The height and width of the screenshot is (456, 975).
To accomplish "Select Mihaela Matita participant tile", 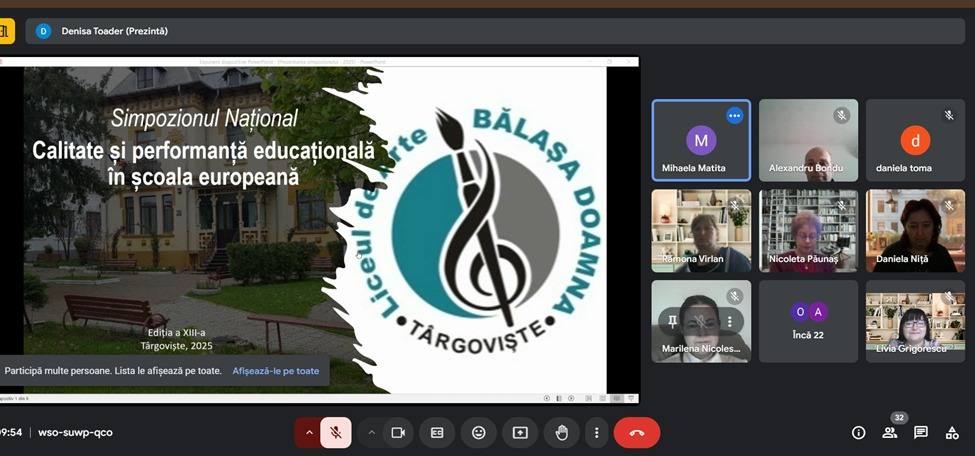I will tap(701, 141).
